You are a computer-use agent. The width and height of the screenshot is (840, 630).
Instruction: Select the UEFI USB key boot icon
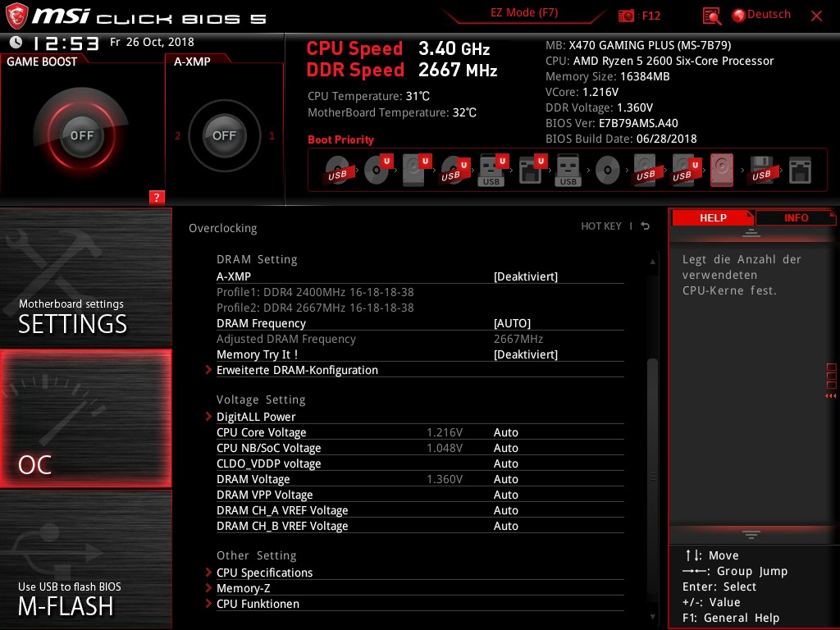pos(492,170)
